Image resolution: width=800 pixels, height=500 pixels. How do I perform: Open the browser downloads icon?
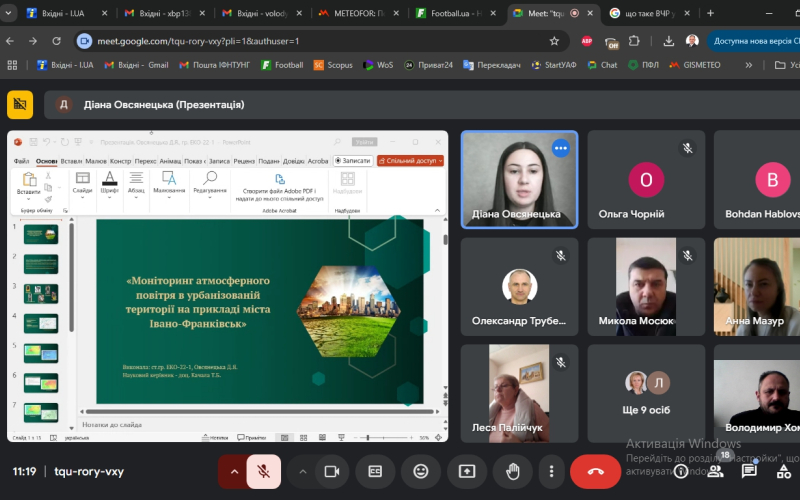pyautogui.click(x=668, y=41)
